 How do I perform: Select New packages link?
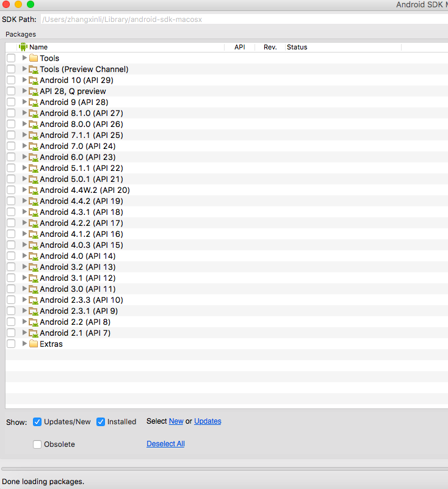(176, 421)
